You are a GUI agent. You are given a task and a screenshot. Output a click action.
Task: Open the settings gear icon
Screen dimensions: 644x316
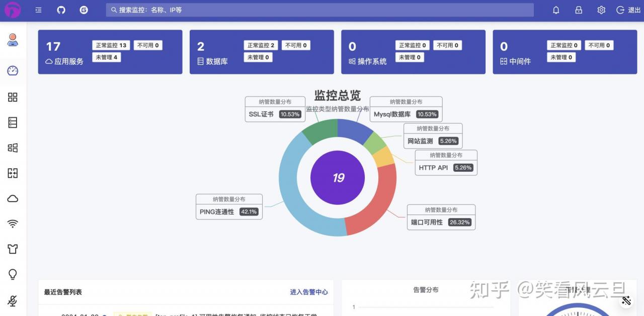tap(601, 10)
